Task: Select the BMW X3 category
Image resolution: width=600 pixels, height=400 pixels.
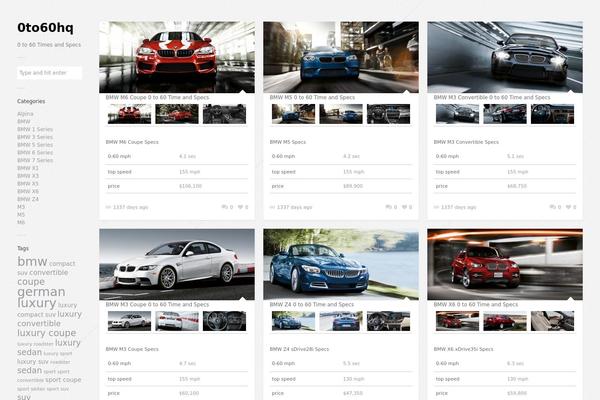Action: point(28,176)
